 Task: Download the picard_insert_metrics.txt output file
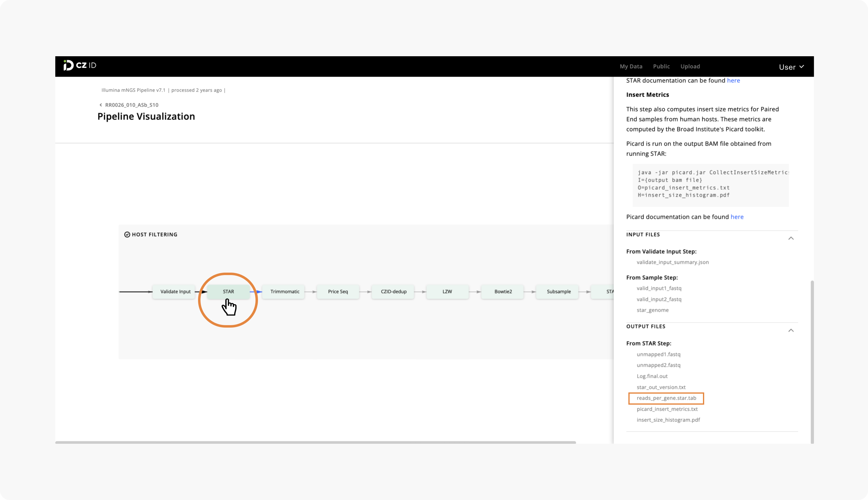click(667, 409)
